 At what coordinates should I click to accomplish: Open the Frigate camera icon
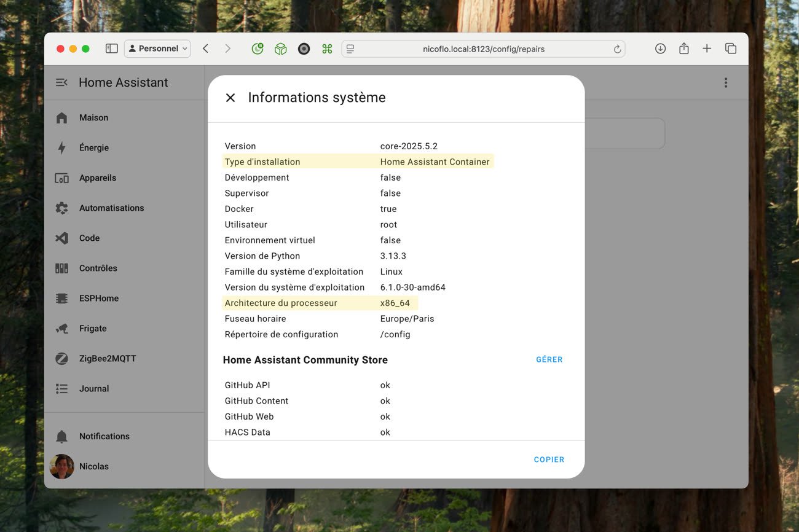(x=61, y=329)
